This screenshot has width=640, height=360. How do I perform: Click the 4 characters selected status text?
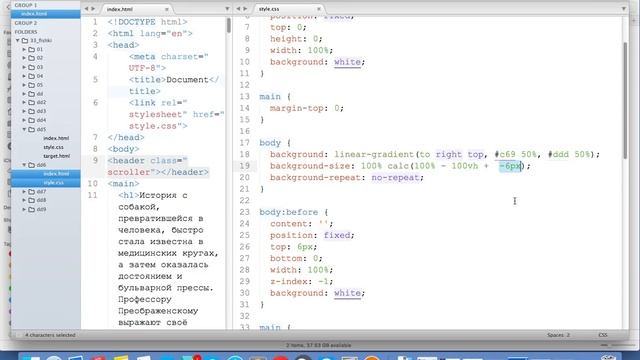[x=50, y=335]
